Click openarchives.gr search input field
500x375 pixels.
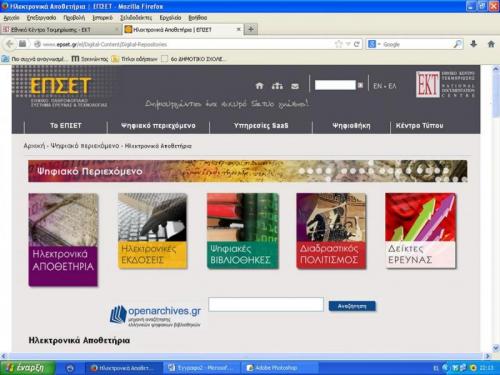tap(266, 304)
